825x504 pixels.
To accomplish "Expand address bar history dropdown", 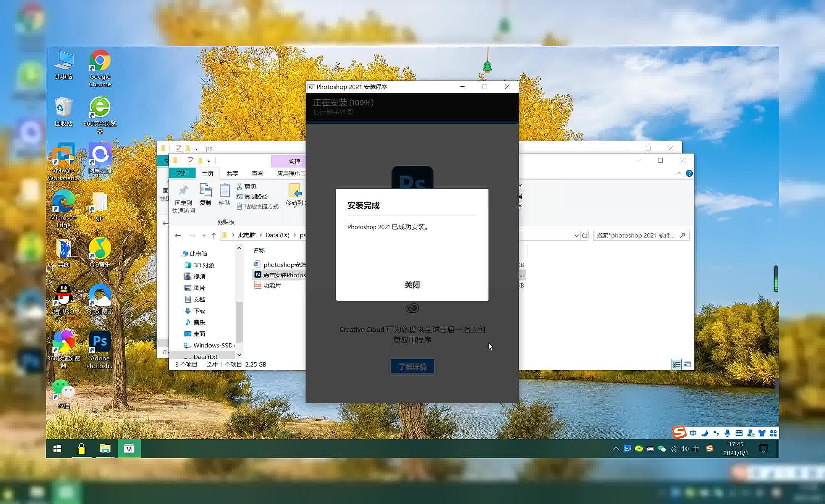I will point(576,236).
